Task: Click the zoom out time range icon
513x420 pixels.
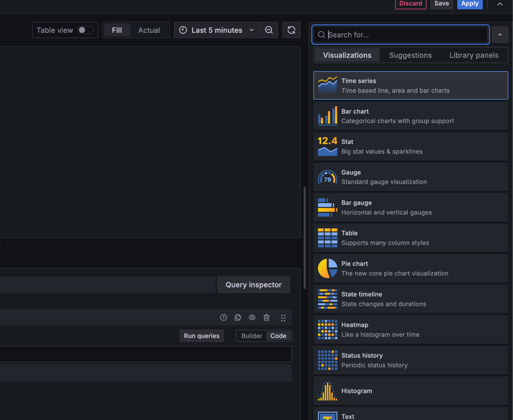Action: click(x=269, y=30)
